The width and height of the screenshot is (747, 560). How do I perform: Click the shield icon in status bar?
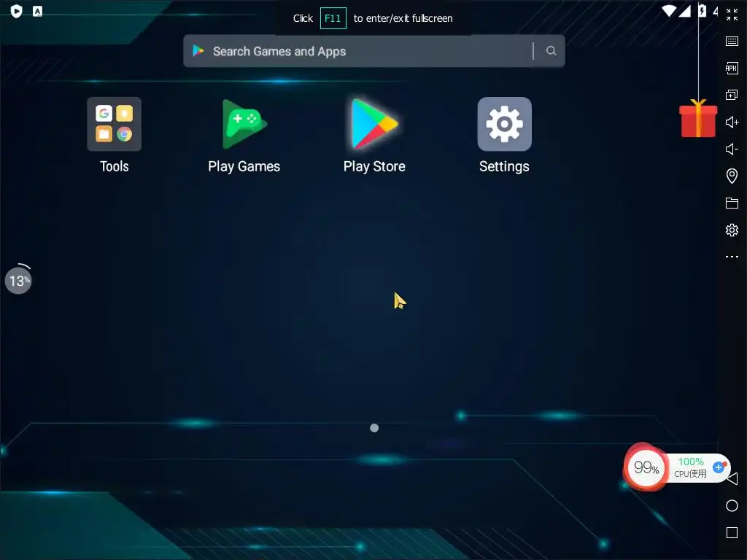tap(16, 11)
